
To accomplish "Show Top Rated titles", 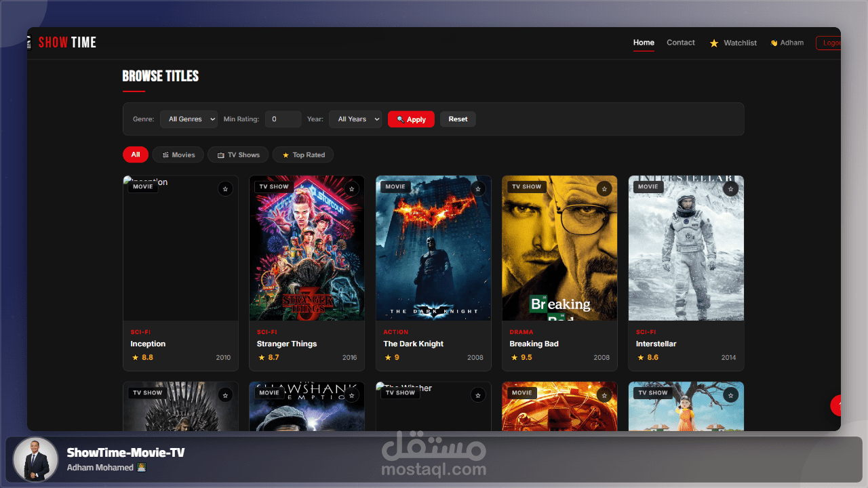I will 303,155.
